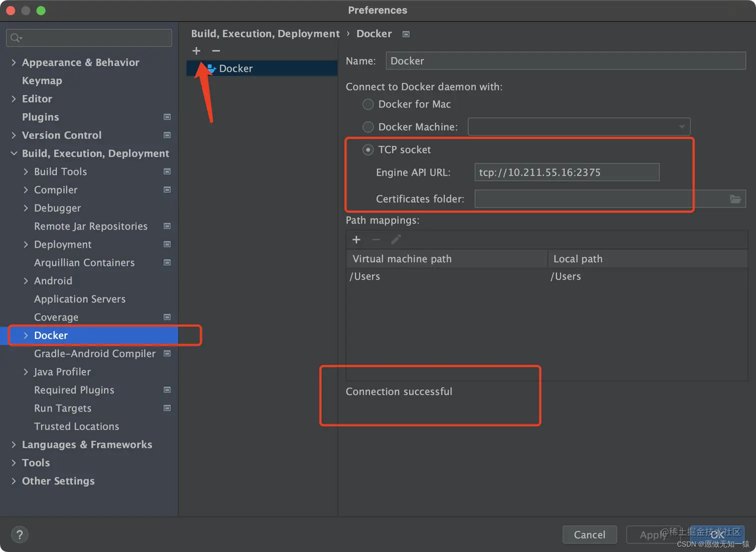Viewport: 756px width, 552px height.
Task: Collapse Build, Execution, Deployment section
Action: coord(13,153)
